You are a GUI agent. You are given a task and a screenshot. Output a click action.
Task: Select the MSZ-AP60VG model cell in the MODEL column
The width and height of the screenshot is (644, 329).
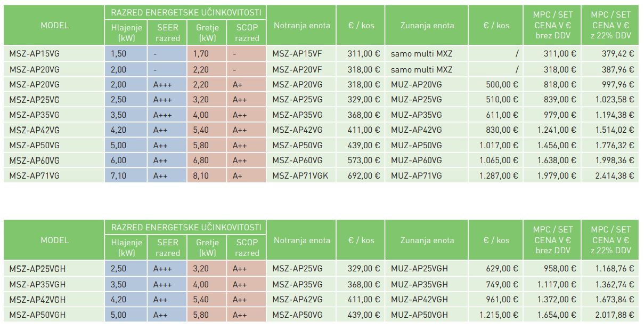(x=35, y=161)
